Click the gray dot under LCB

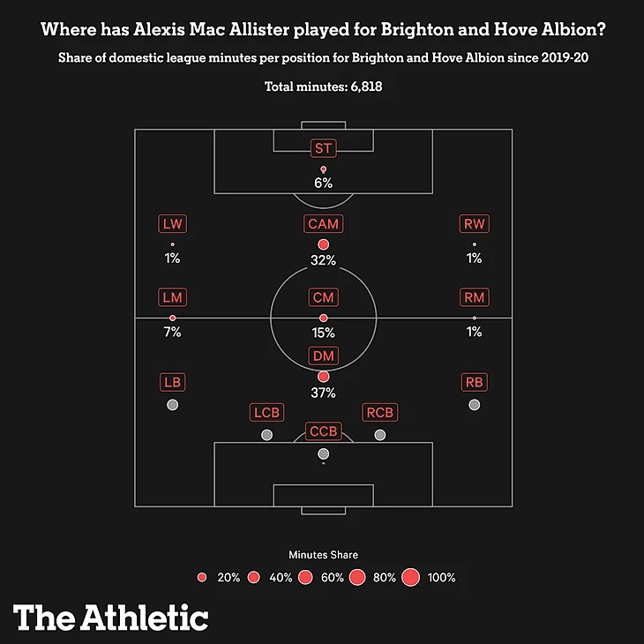(x=266, y=435)
